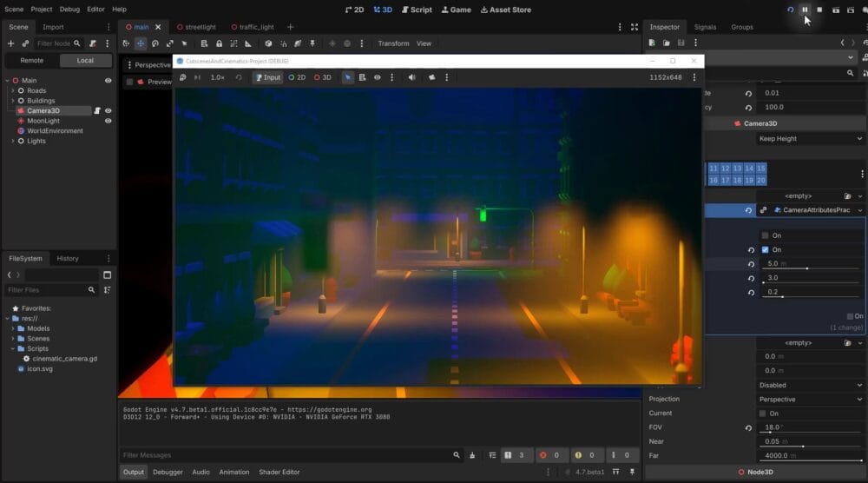Viewport: 868px width, 483px height.
Task: Open the Perspective viewport menu button
Action: point(148,65)
